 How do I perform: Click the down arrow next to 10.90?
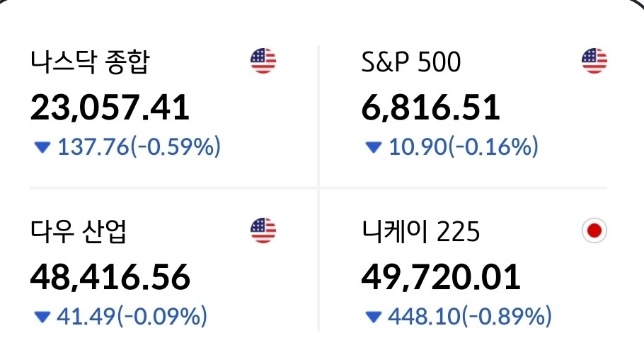pos(374,147)
